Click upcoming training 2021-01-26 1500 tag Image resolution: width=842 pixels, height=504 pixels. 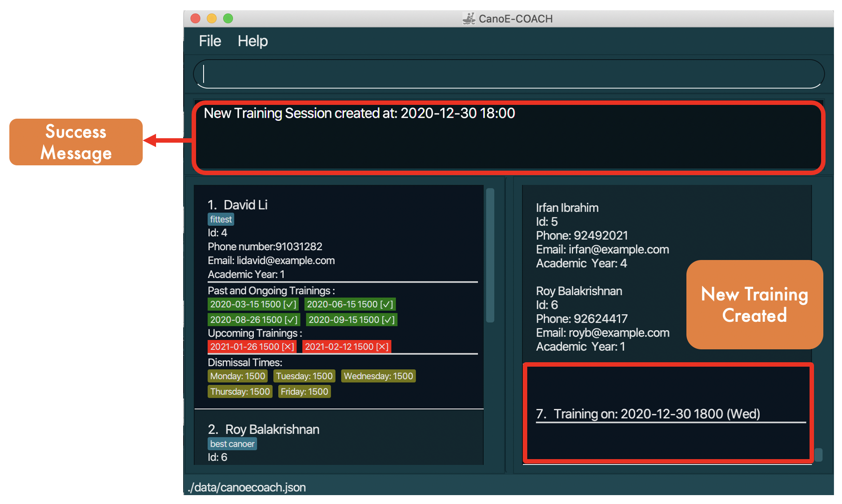252,347
